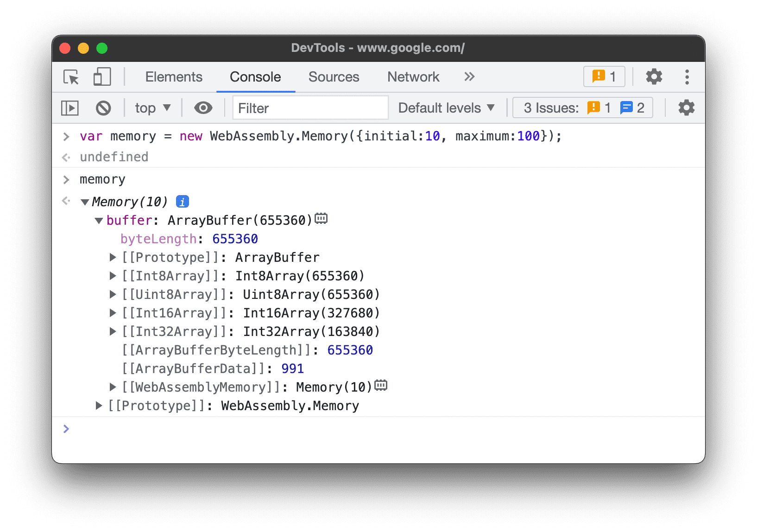This screenshot has height=532, width=757.
Task: Click the clear console icon
Action: click(103, 108)
